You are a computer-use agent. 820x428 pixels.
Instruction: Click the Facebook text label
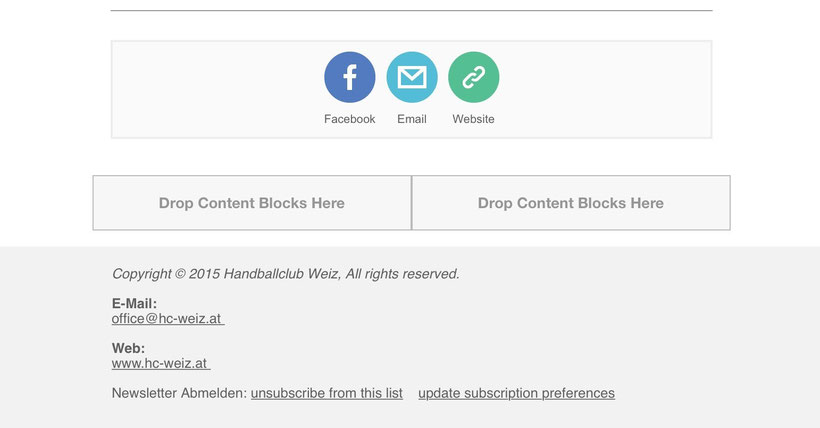coord(349,119)
